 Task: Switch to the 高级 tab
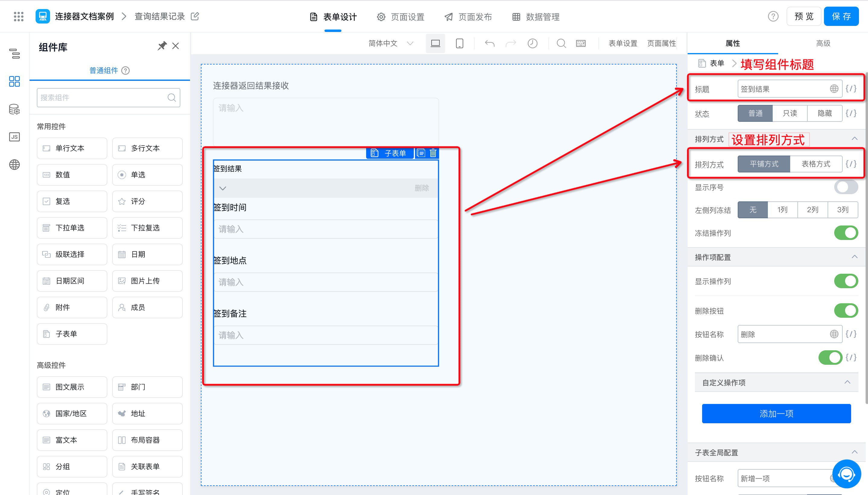(x=823, y=43)
